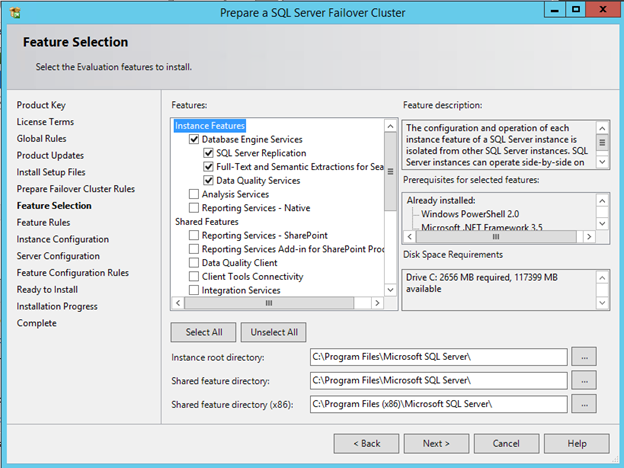Viewport: 624px width, 468px height.
Task: Browse for shared feature directory
Action: tap(585, 381)
